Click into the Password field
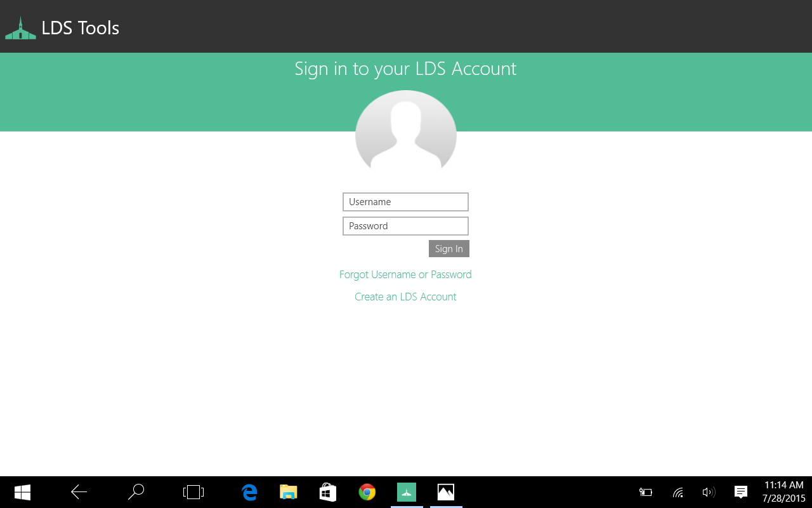Viewport: 812px width, 508px height. (x=405, y=225)
